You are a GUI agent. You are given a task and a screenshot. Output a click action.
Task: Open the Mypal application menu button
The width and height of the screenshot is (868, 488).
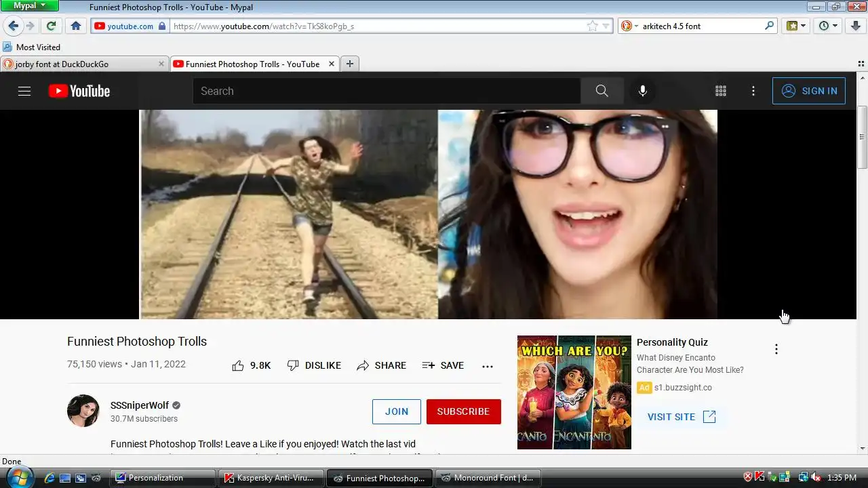click(x=30, y=5)
